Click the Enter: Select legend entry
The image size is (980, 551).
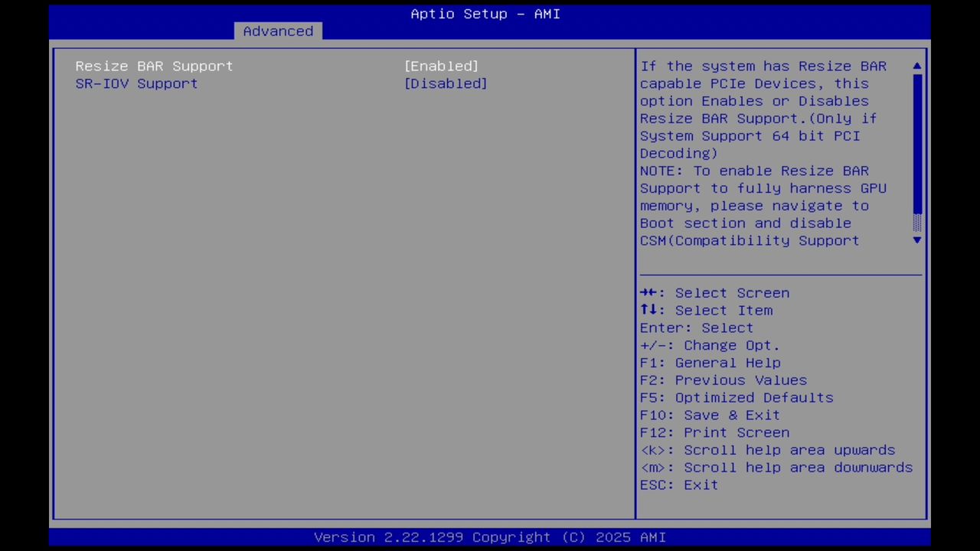696,328
